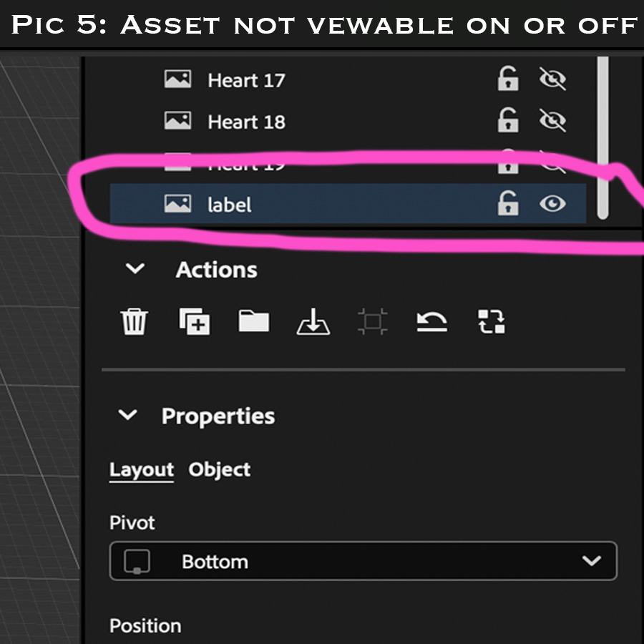
Task: Select the Replace asset action icon
Action: tap(491, 321)
